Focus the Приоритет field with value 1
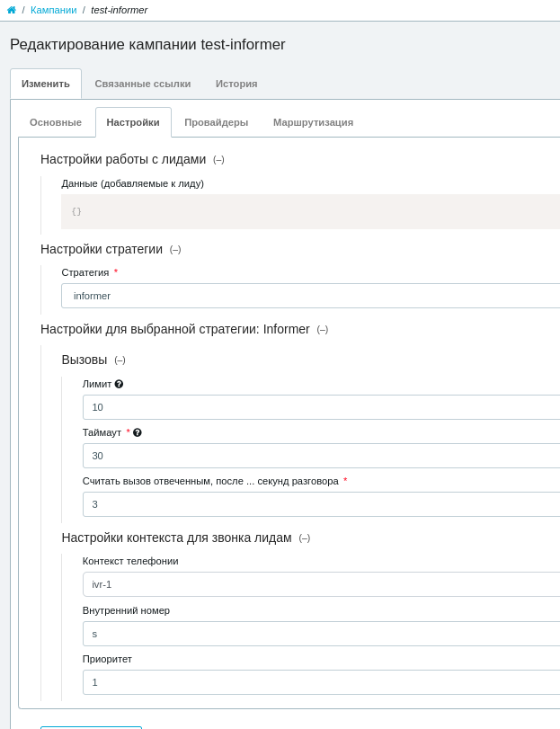This screenshot has width=560, height=729. [x=321, y=682]
